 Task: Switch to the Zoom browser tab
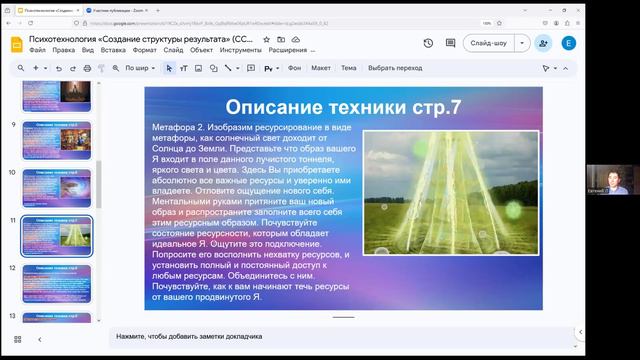click(x=117, y=10)
